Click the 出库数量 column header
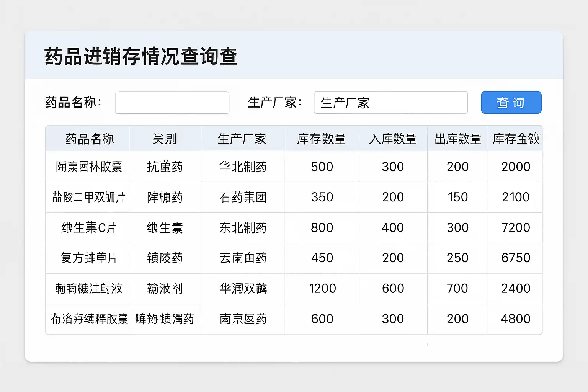This screenshot has width=588, height=392. (458, 139)
